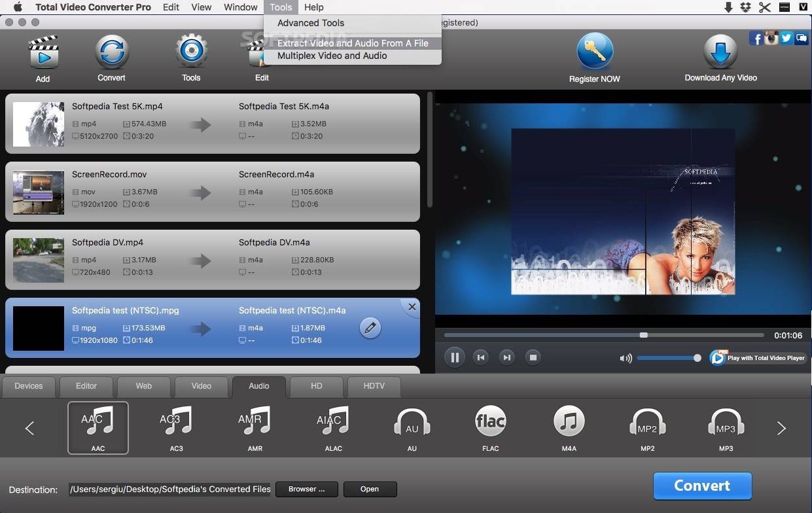The image size is (812, 513).
Task: Select the Softpedia Test 5K.mp4 thumbnail
Action: (x=39, y=124)
